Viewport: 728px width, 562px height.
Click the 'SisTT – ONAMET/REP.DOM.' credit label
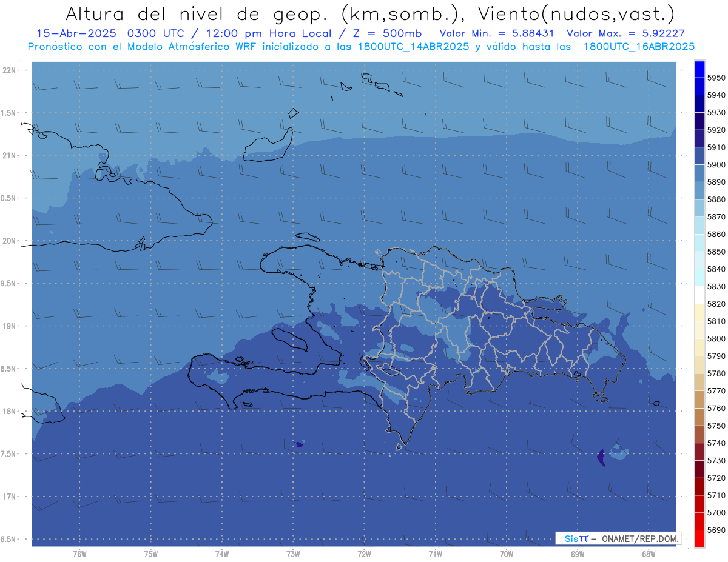pos(618,538)
